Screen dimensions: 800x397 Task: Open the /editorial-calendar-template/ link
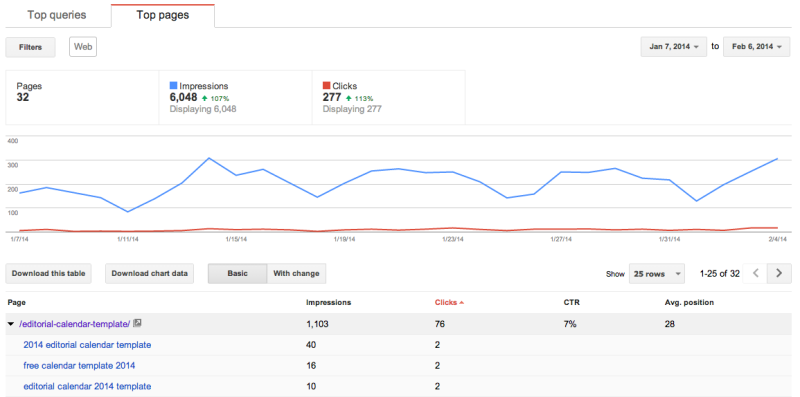tap(74, 324)
